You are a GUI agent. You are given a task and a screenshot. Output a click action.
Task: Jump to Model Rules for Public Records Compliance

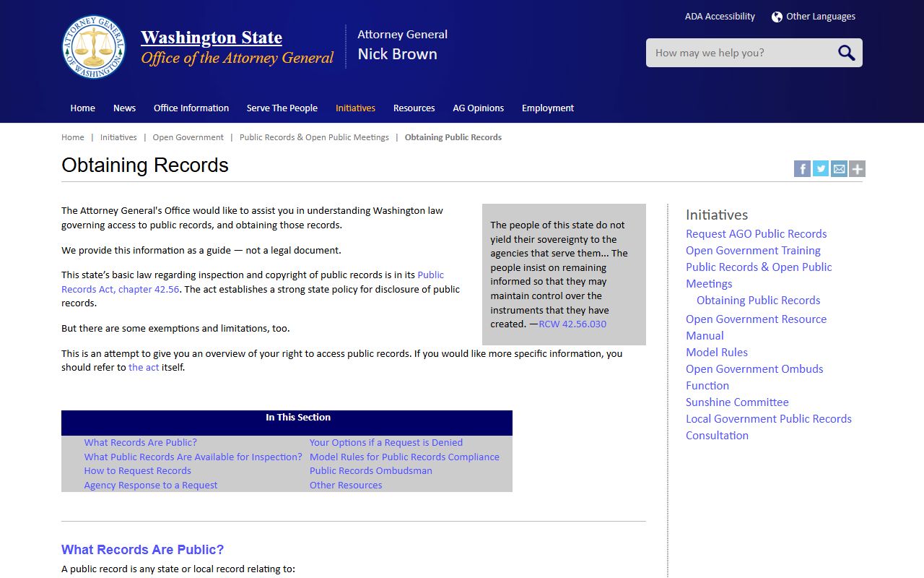click(404, 457)
